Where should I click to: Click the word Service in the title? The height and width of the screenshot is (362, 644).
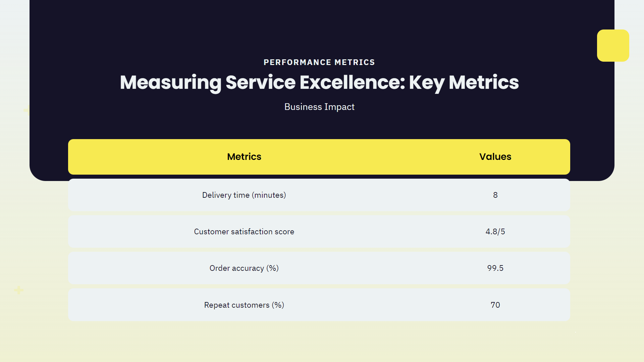[x=260, y=82]
